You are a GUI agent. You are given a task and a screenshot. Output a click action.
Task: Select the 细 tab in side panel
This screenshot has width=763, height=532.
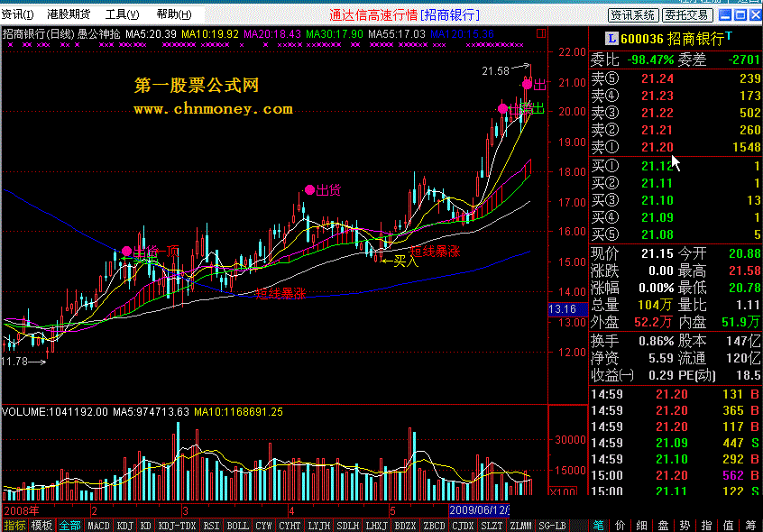click(x=642, y=525)
